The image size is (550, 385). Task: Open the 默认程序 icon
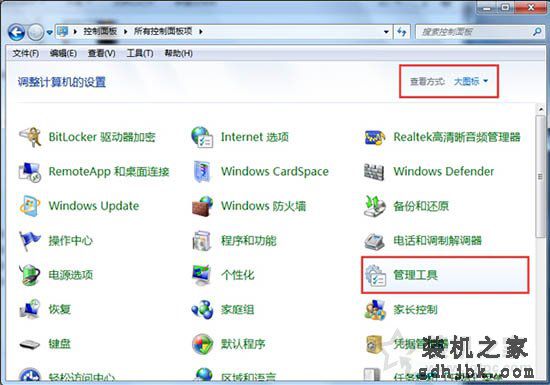tap(202, 344)
